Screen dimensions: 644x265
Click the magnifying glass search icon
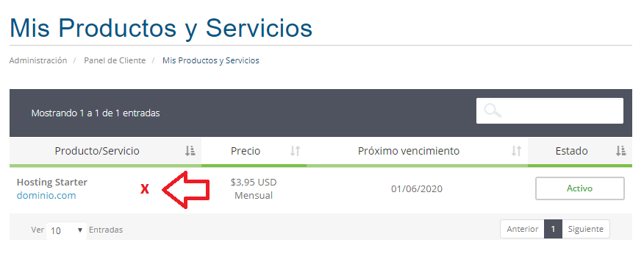click(493, 110)
